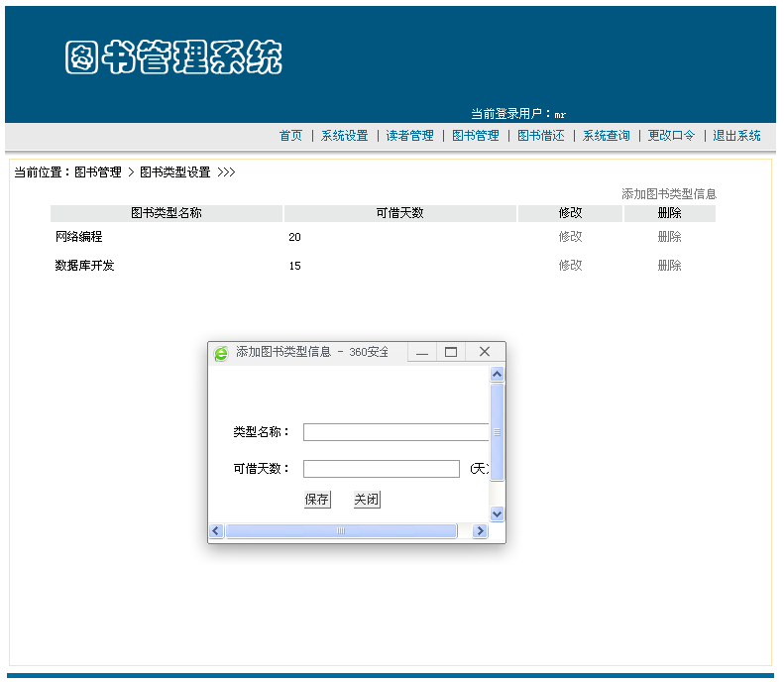Open the 首页 navigation item
This screenshot has height=682, width=784.
290,136
